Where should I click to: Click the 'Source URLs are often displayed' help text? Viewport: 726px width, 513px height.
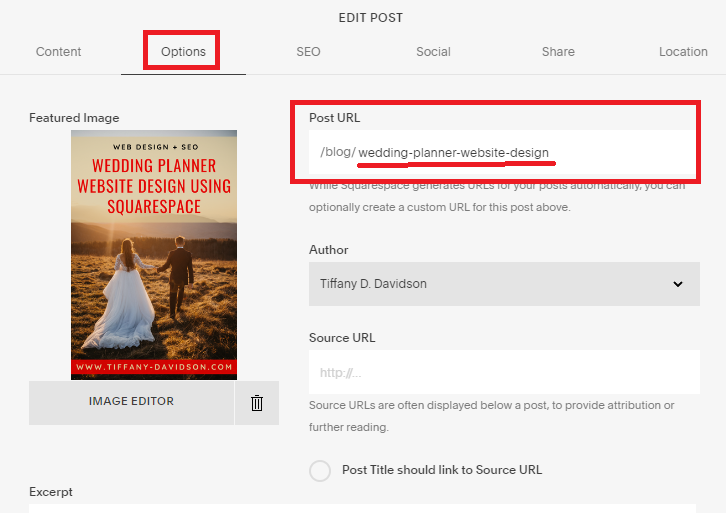492,416
